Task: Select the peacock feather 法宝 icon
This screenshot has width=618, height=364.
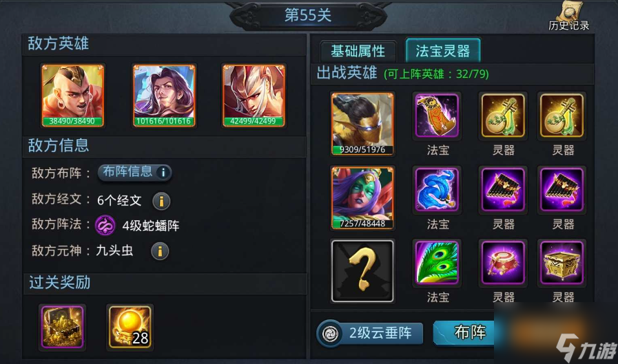Action: pos(437,263)
